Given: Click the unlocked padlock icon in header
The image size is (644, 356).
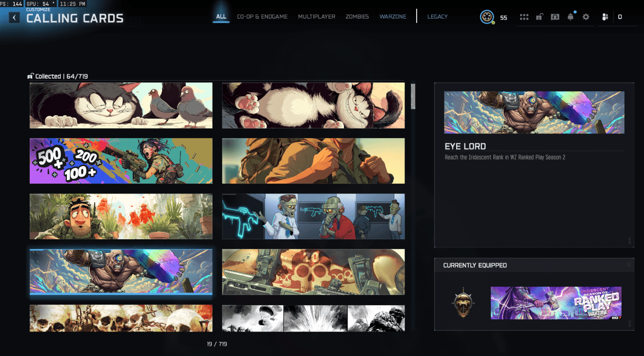Looking at the screenshot, I should tap(539, 17).
